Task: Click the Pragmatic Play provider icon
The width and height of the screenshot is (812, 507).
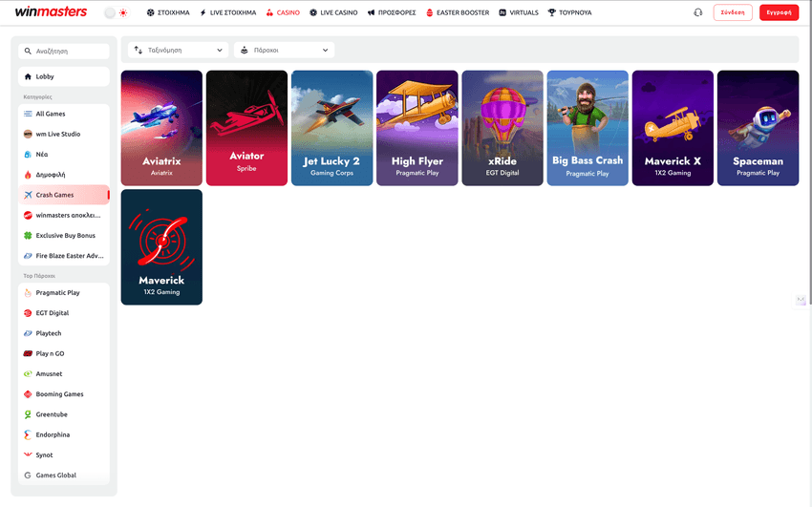Action: 28,293
